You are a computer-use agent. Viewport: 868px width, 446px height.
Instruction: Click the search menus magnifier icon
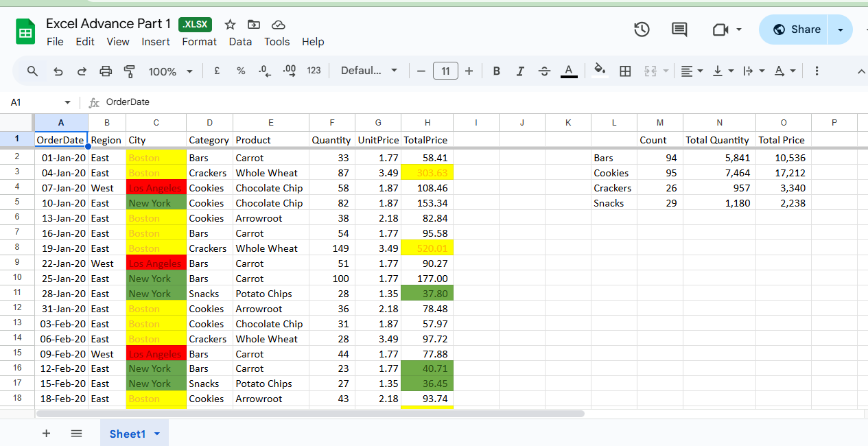[x=32, y=71]
